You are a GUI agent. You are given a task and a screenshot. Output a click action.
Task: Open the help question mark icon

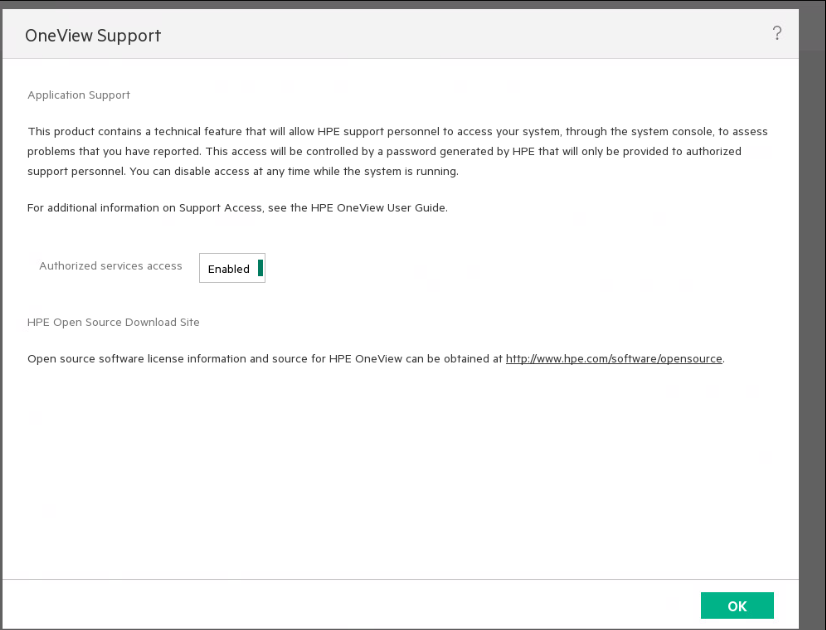point(777,34)
